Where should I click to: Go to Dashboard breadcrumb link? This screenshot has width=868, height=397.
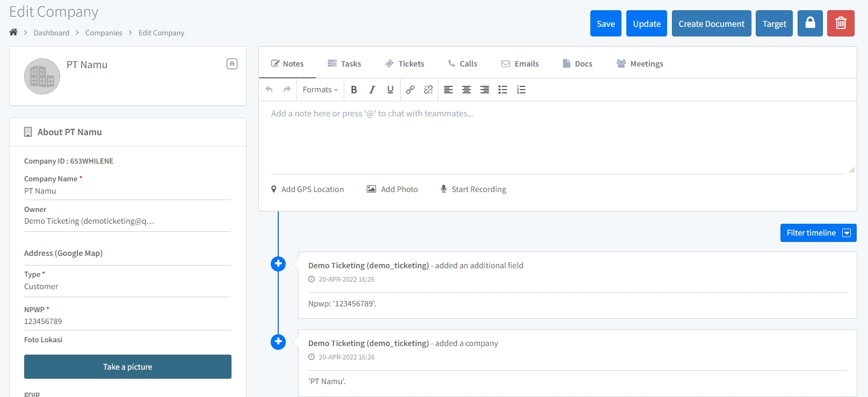(x=52, y=33)
